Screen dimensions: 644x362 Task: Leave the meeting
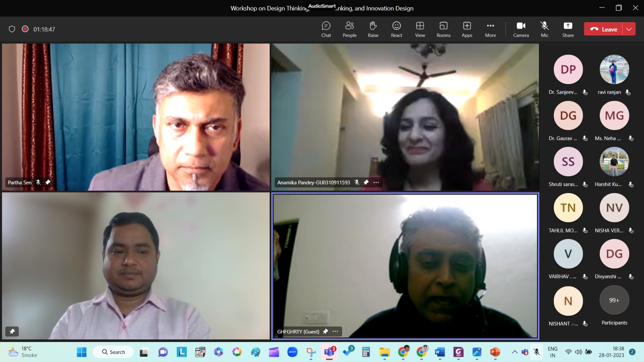(603, 29)
